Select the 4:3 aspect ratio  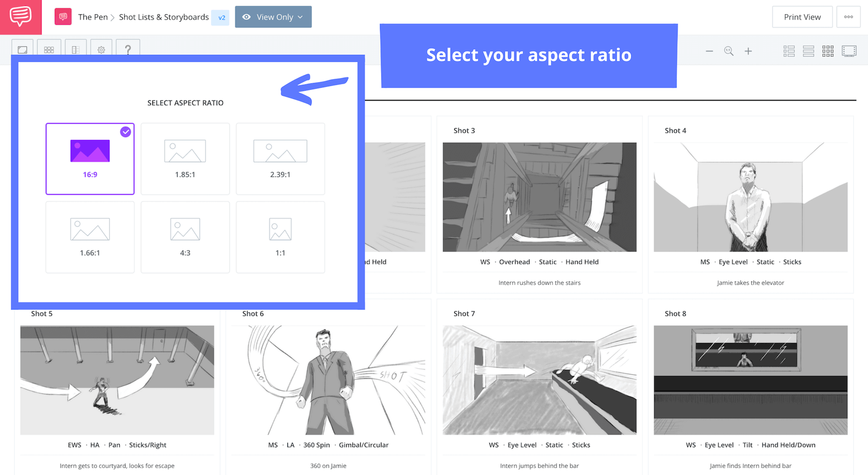tap(185, 237)
